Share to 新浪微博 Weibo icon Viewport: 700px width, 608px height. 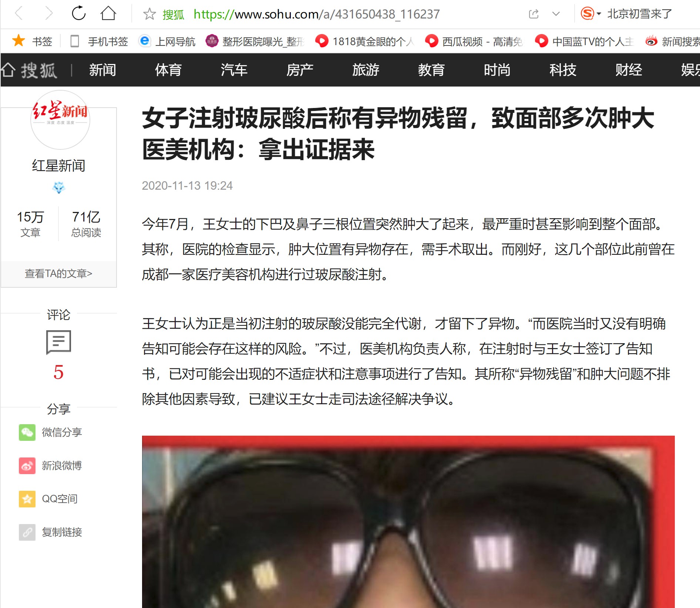(27, 466)
